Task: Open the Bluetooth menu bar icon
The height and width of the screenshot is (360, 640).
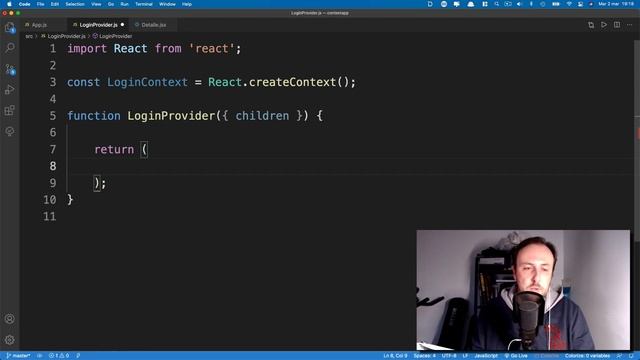Action: [x=531, y=4]
